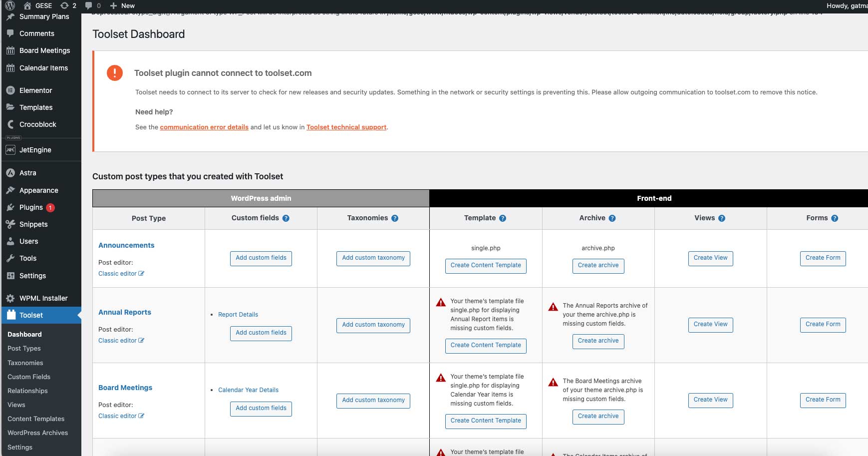Viewport: 868px width, 456px height.
Task: Open Elementor from the sidebar menu
Action: tap(35, 90)
